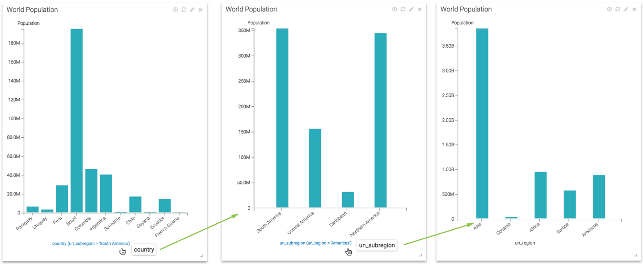Select the Brazil bar
The width and height of the screenshot is (644, 266).
click(x=76, y=119)
